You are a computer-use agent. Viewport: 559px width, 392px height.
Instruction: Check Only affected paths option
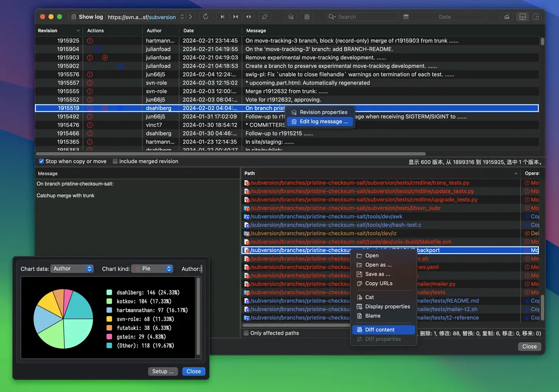(x=246, y=333)
